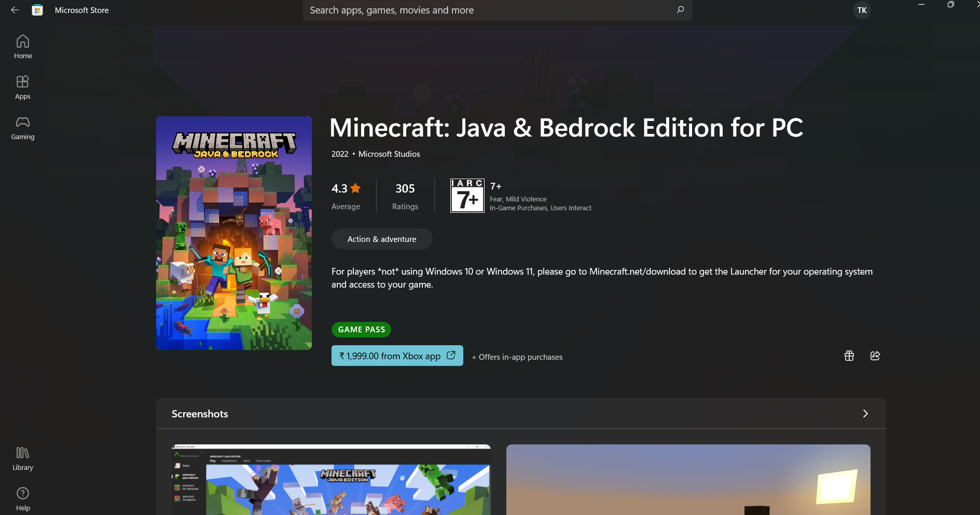Image resolution: width=980 pixels, height=515 pixels.
Task: Click the GAME PASS badge
Action: tap(362, 330)
